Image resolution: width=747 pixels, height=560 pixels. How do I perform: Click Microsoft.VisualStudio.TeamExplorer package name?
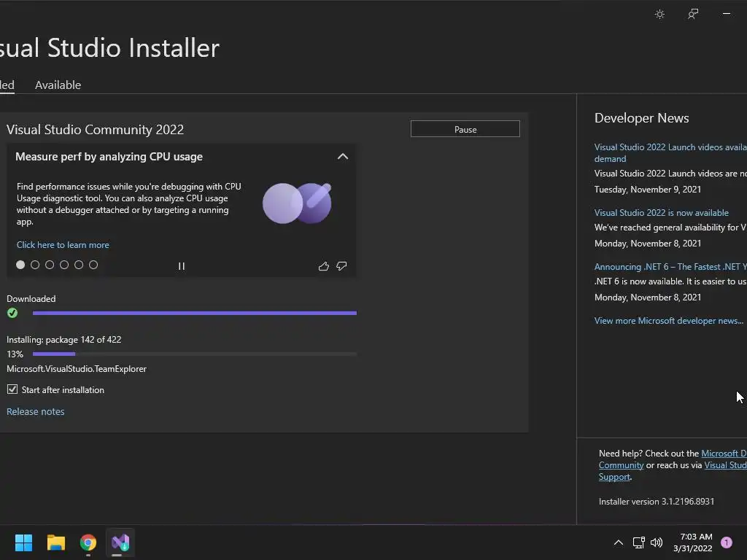coord(77,368)
